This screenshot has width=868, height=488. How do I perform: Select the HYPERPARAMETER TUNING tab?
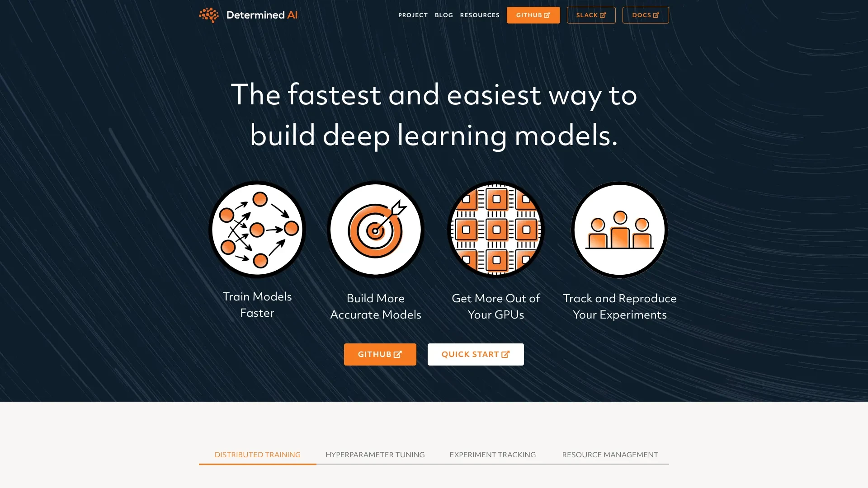[x=375, y=455]
